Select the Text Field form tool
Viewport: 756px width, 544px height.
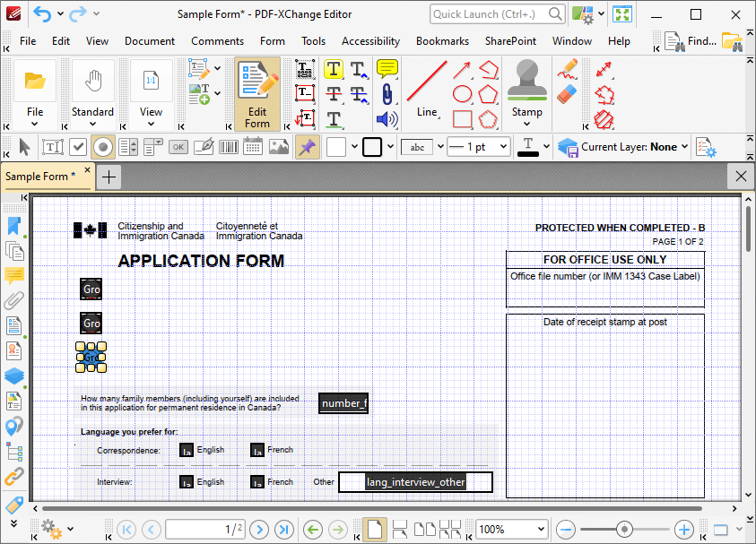[53, 147]
